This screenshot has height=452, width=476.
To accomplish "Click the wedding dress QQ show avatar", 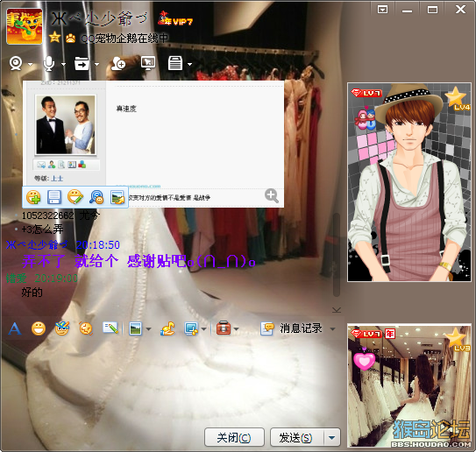I will pyautogui.click(x=409, y=385).
